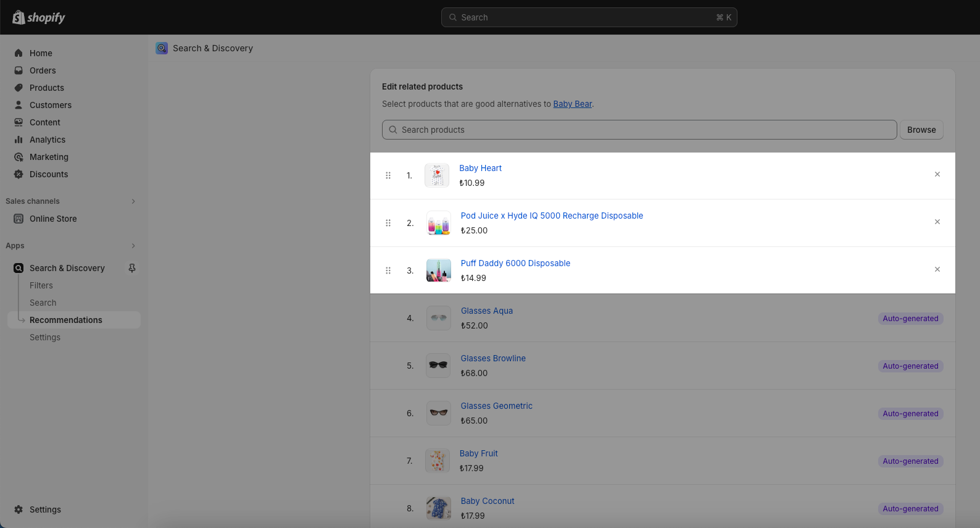Viewport: 980px width, 528px height.
Task: Click the Shopify logo
Action: tap(39, 17)
